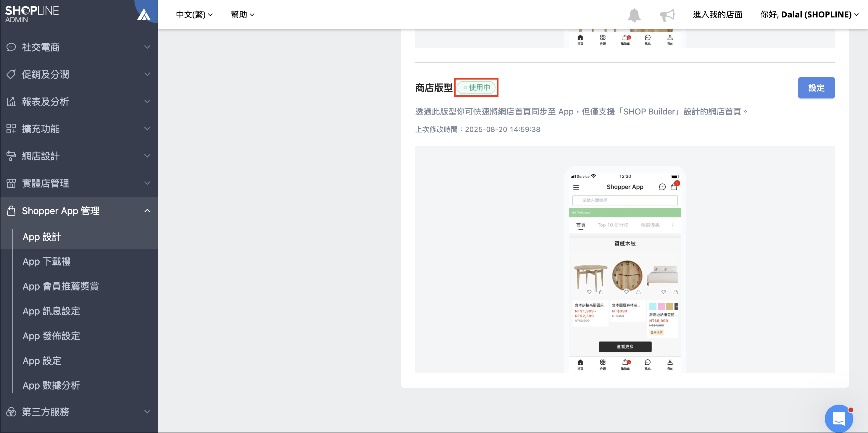The width and height of the screenshot is (868, 433).
Task: Click the 報表及分析 chart icon
Action: [x=11, y=101]
